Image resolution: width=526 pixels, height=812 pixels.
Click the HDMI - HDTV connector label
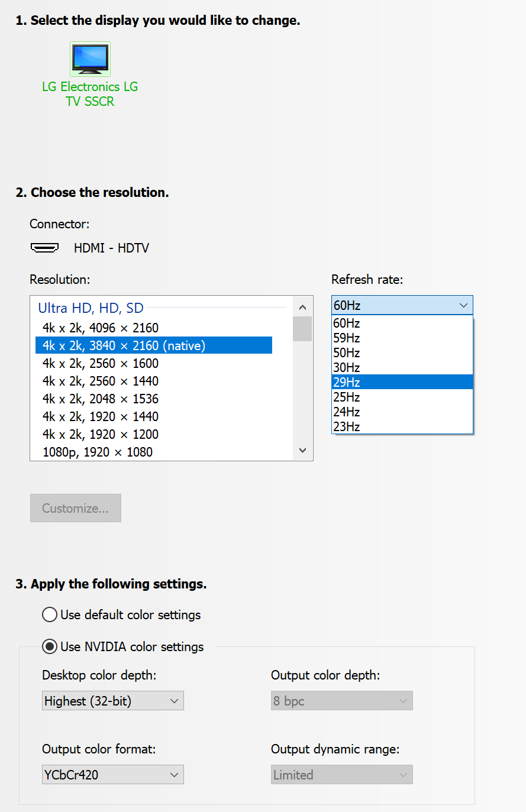point(111,248)
